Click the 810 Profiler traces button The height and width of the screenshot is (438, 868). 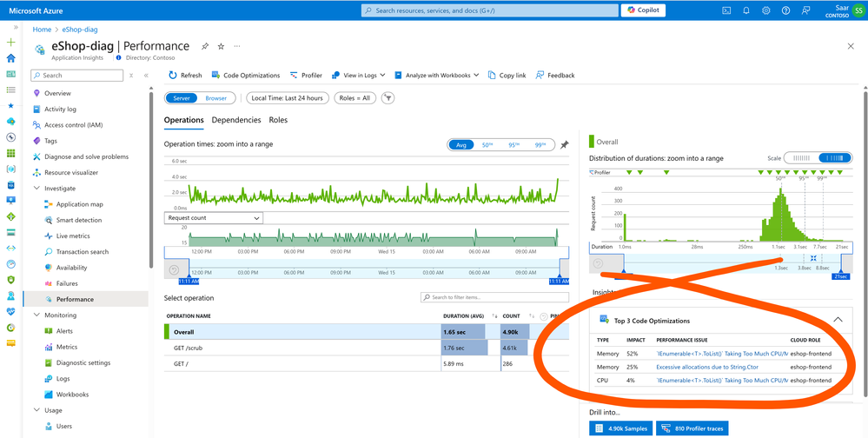point(692,428)
